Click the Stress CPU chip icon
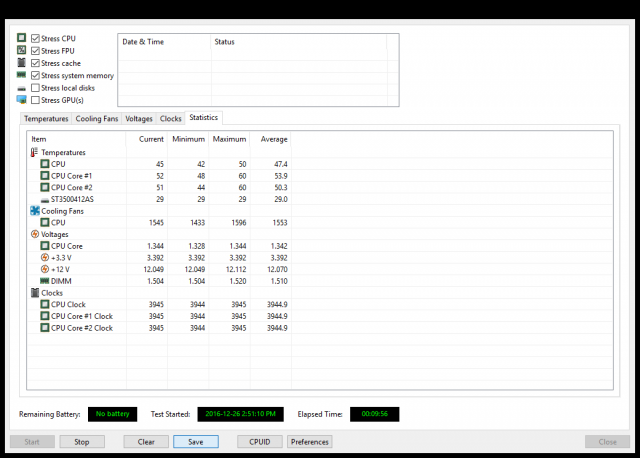Screen dimensions: 640x458 (x=22, y=38)
